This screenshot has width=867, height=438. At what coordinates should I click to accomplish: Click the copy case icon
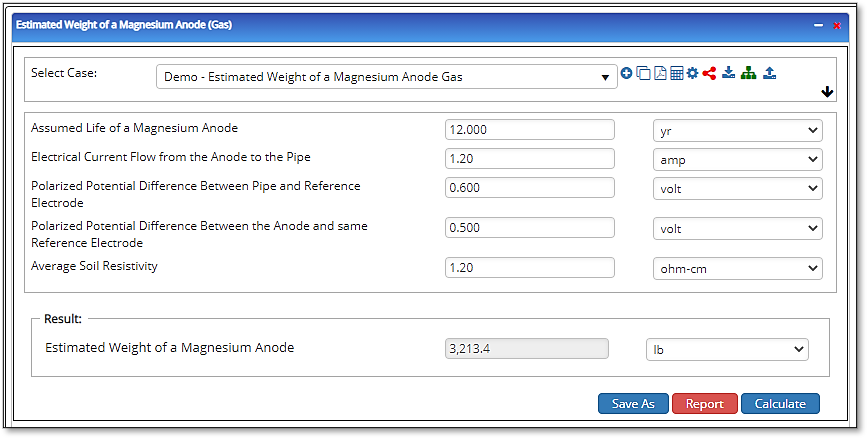643,73
